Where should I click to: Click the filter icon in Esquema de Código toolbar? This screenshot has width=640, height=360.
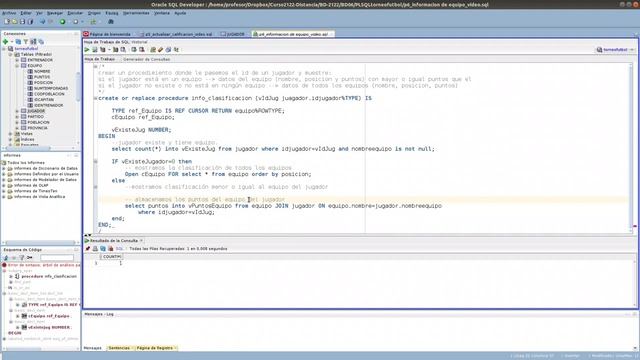pos(22,258)
